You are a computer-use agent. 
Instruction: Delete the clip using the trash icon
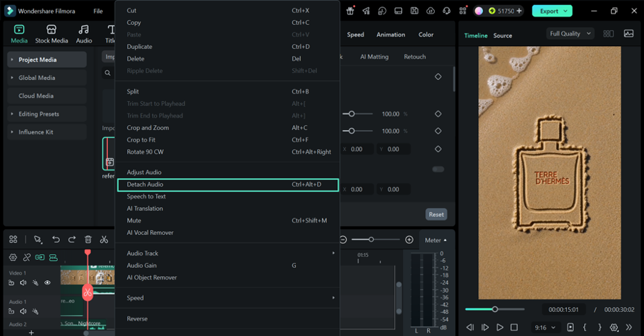coord(88,240)
